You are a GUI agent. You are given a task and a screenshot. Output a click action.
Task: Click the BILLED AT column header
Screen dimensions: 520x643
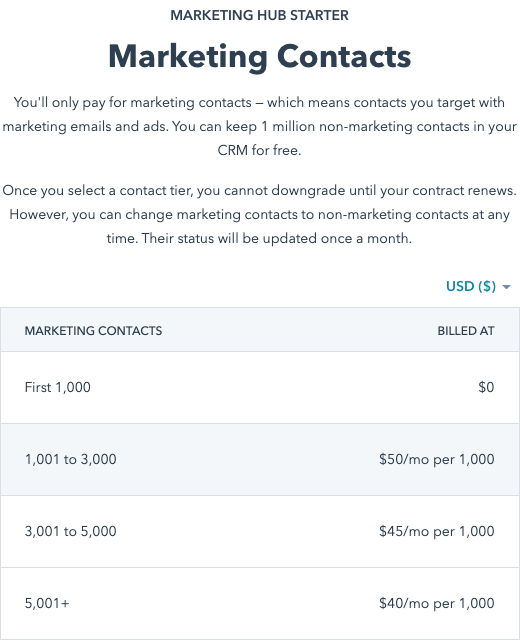(x=466, y=331)
